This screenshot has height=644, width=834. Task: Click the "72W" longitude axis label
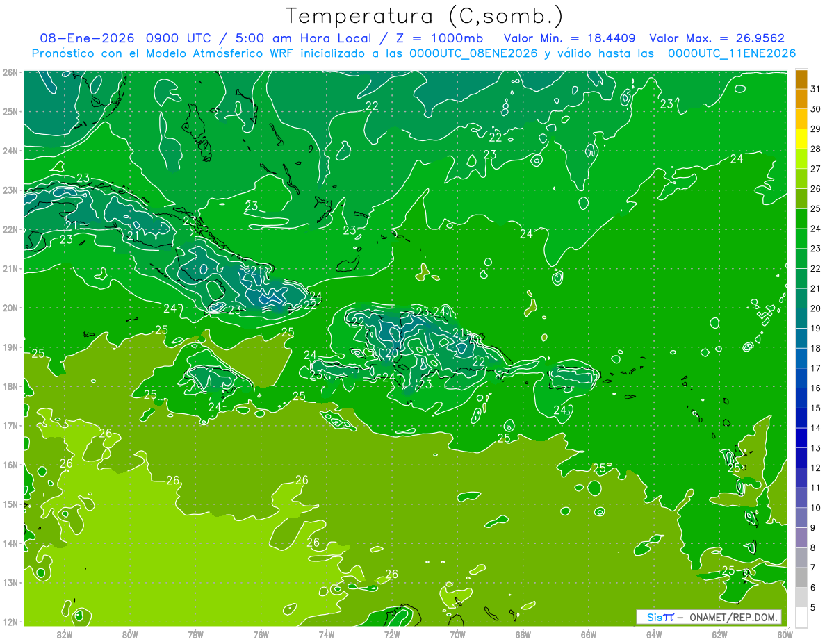392,634
